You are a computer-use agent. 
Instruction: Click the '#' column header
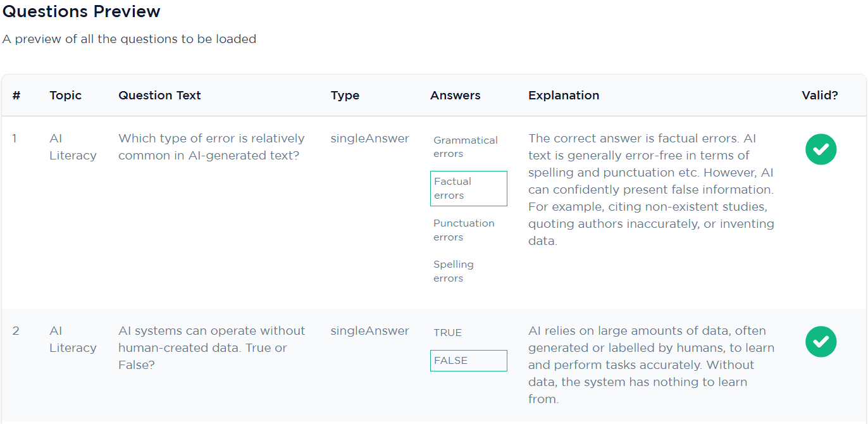16,96
